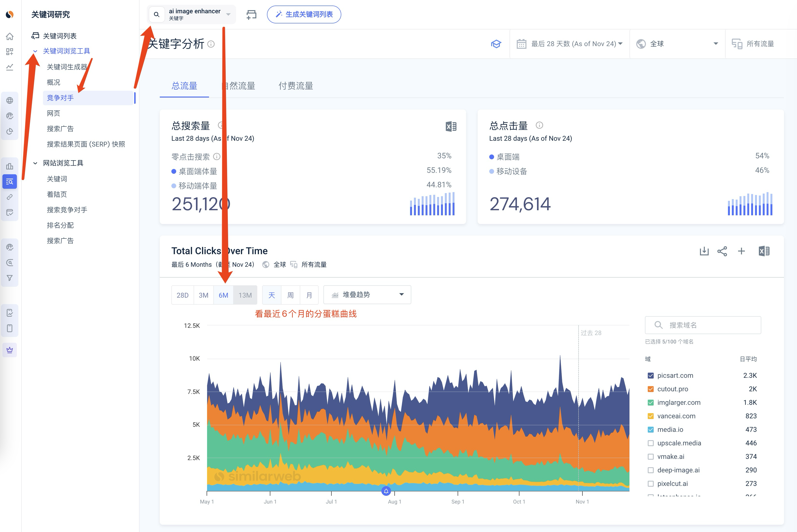Select the 13M time range button
The width and height of the screenshot is (797, 532).
tap(245, 295)
